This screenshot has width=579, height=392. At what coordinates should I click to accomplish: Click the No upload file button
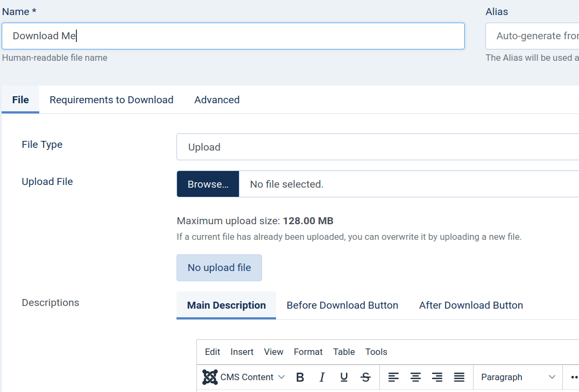point(219,268)
